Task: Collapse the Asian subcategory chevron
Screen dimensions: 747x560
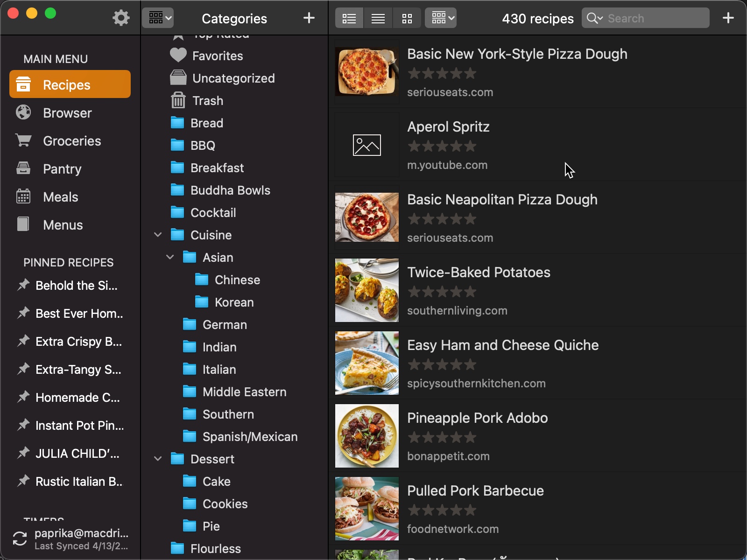Action: click(x=170, y=257)
